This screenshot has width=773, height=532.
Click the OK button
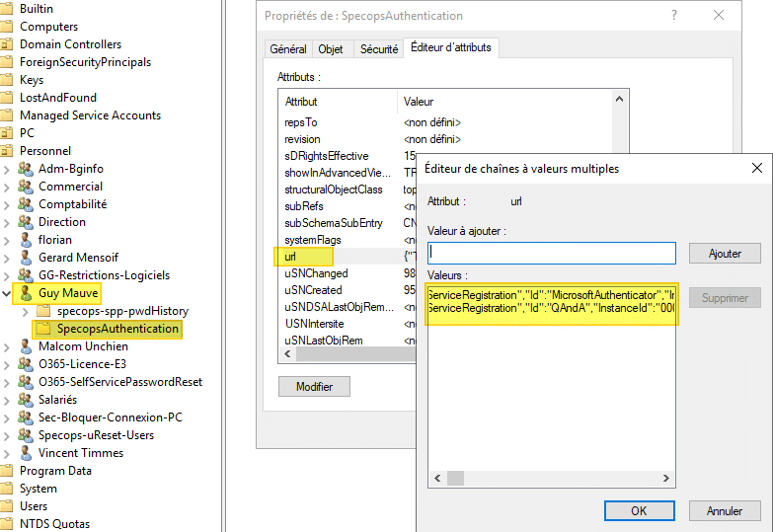639,511
